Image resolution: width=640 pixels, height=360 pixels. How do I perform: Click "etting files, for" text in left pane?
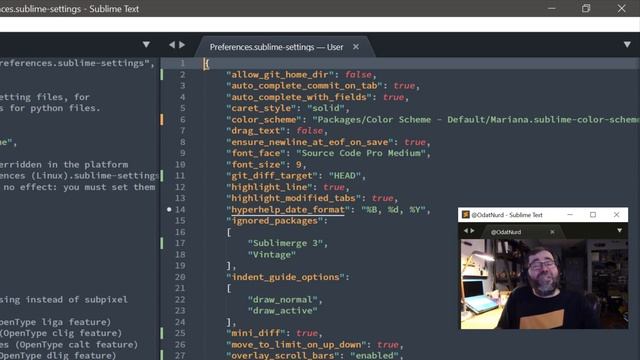[44, 97]
